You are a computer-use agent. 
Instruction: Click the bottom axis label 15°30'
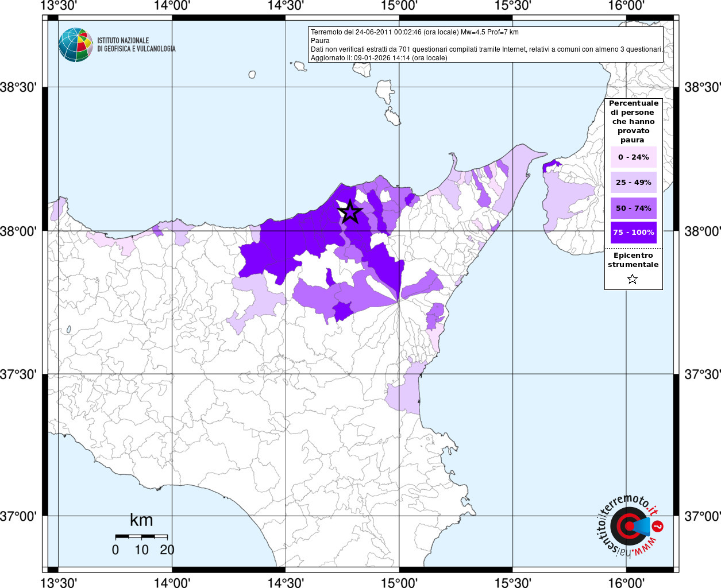point(512,582)
